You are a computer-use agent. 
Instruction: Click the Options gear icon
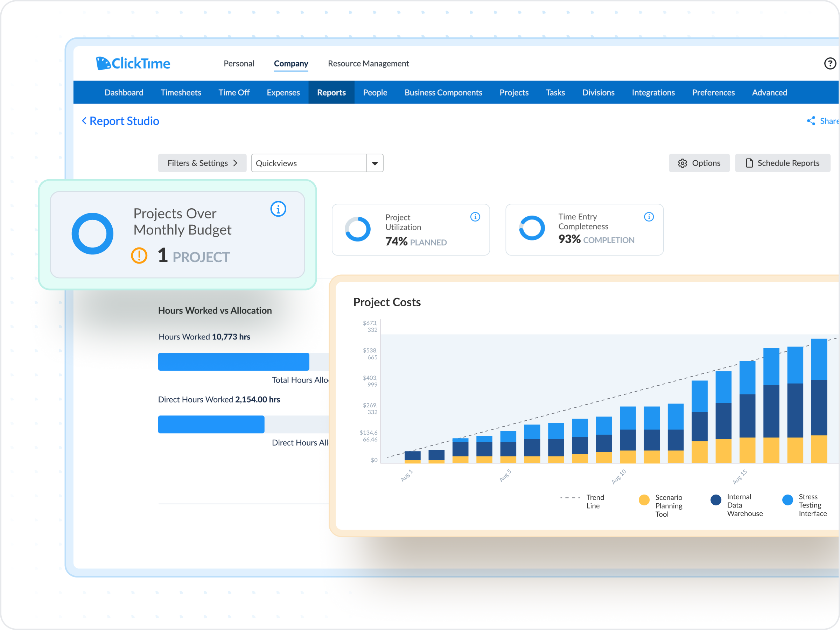(682, 163)
